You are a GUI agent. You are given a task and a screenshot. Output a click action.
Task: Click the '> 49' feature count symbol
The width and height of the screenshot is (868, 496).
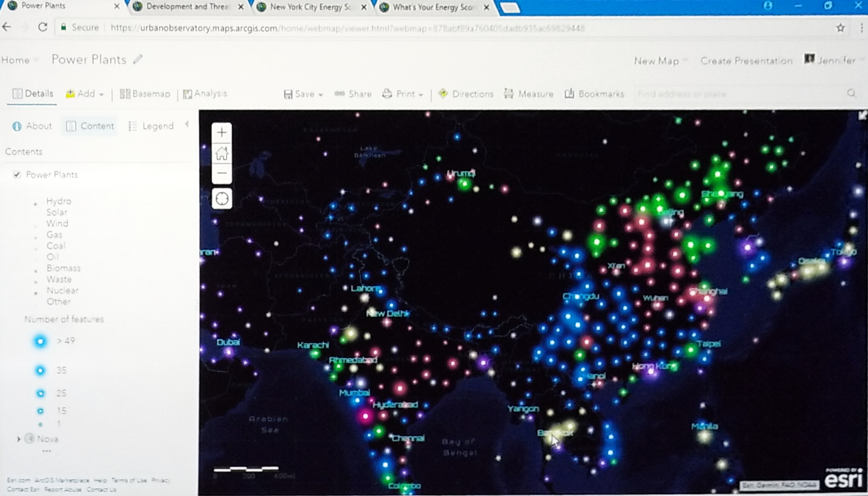pyautogui.click(x=40, y=341)
